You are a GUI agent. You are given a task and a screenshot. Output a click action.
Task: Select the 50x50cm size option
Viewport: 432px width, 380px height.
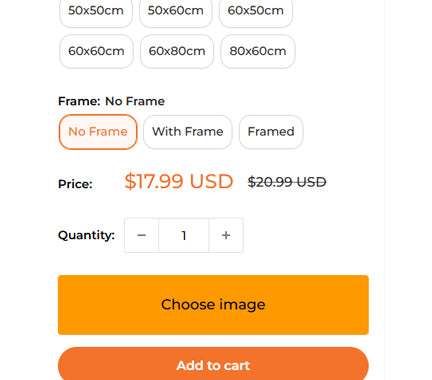(x=96, y=11)
